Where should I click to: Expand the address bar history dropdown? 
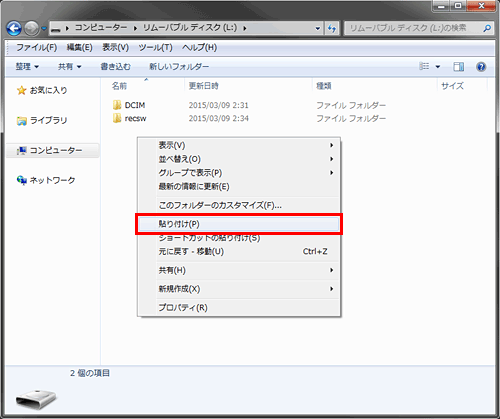pyautogui.click(x=318, y=28)
